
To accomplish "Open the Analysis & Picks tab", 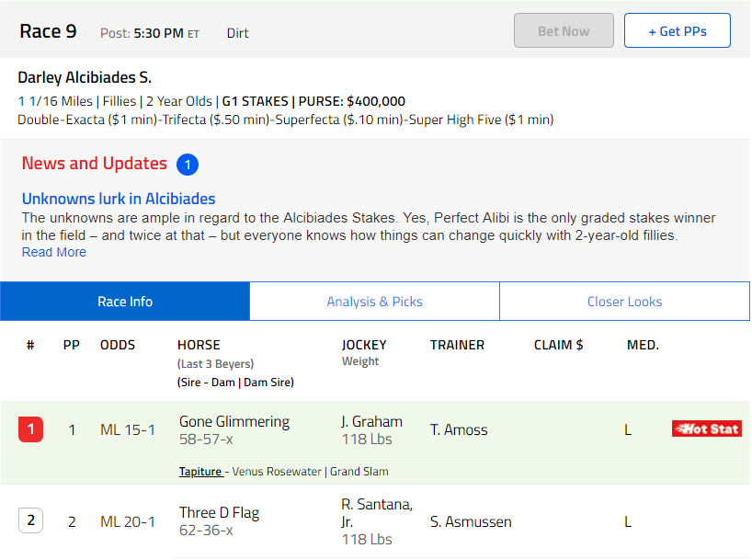I will pos(374,302).
